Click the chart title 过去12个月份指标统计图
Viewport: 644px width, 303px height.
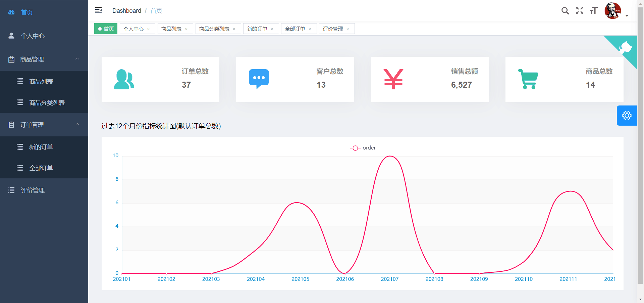click(161, 126)
